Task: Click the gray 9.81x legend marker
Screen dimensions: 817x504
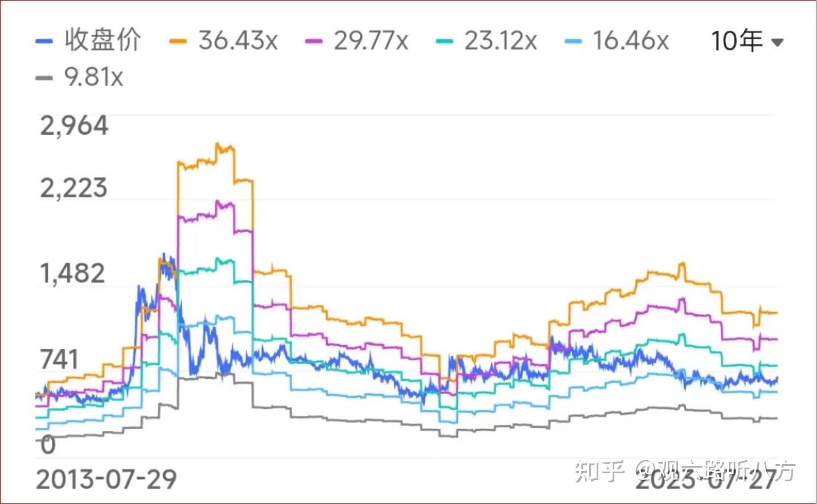Action: [x=44, y=78]
